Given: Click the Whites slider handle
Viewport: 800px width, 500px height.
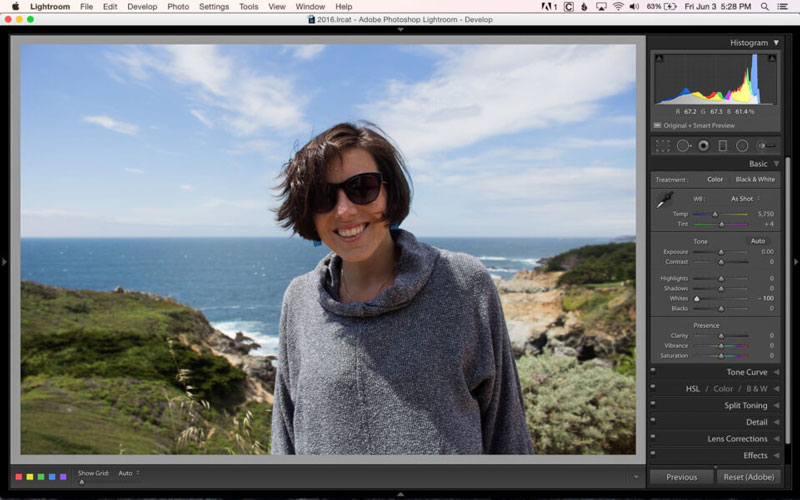Looking at the screenshot, I should (697, 298).
